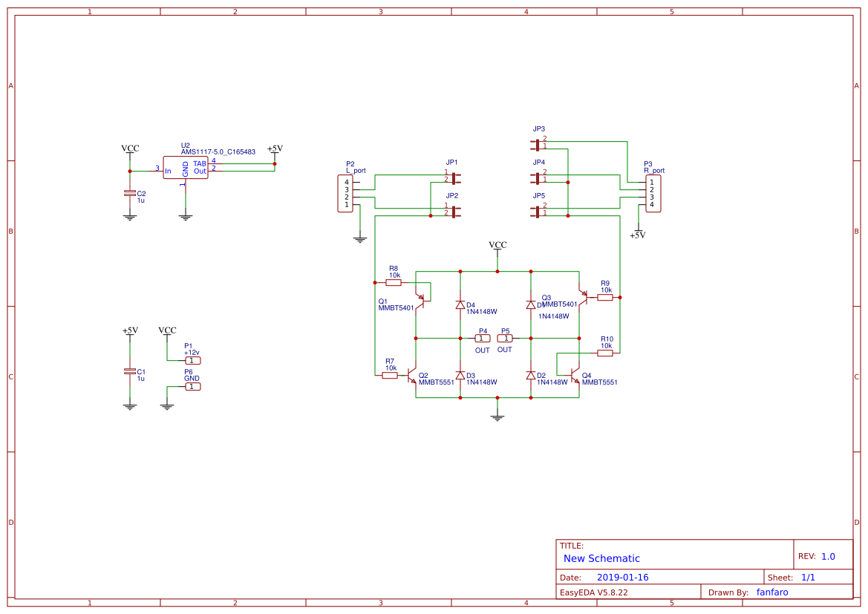Select diode D4 1N4148W symbol
This screenshot has height=614, width=868.
460,304
